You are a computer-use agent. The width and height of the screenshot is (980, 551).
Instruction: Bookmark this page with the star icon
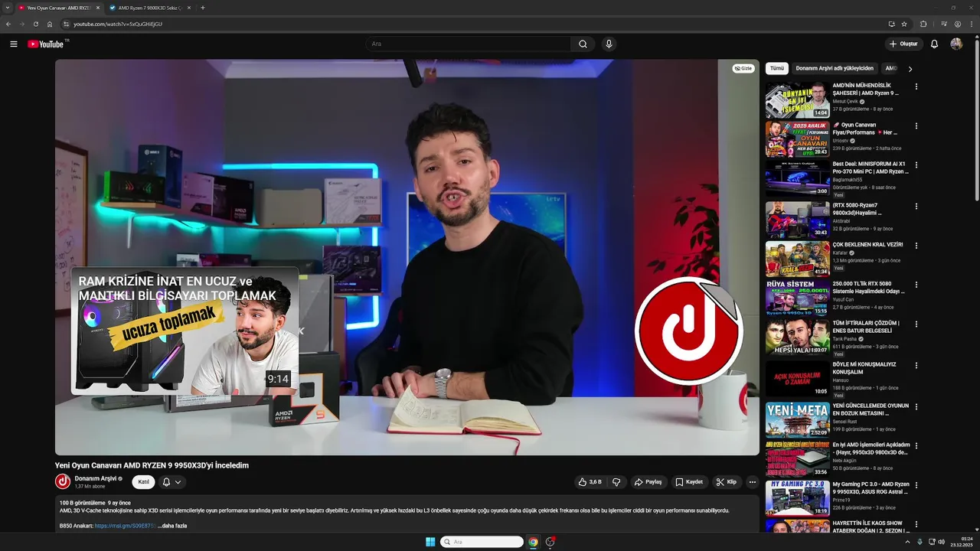coord(904,24)
